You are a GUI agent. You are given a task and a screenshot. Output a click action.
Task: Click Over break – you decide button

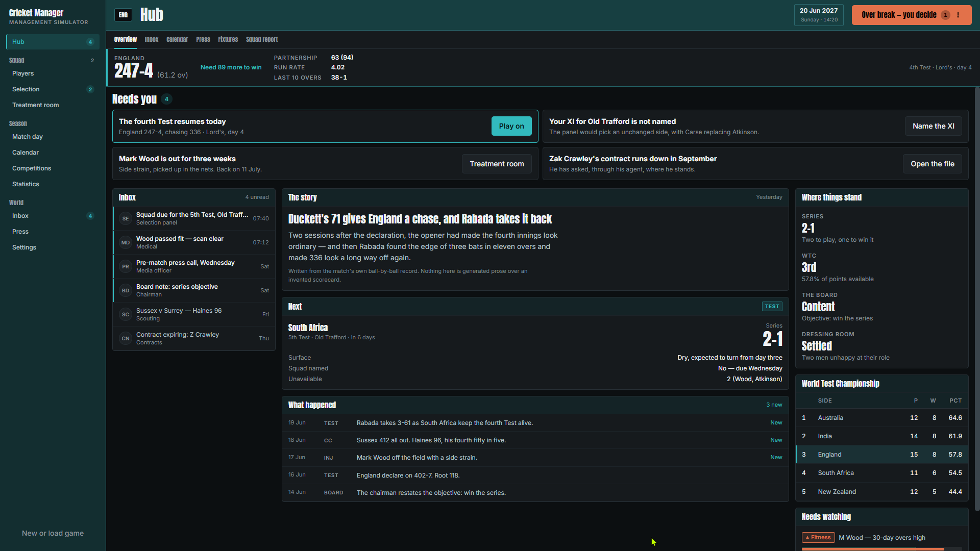click(x=912, y=15)
